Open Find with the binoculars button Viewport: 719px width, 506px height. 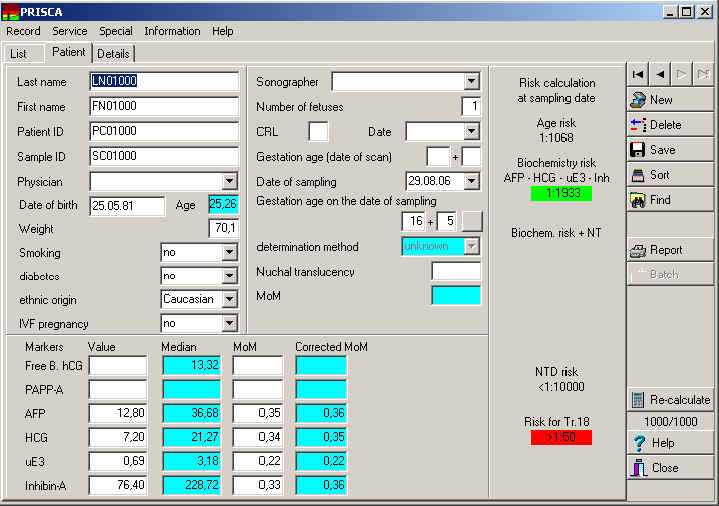[670, 200]
